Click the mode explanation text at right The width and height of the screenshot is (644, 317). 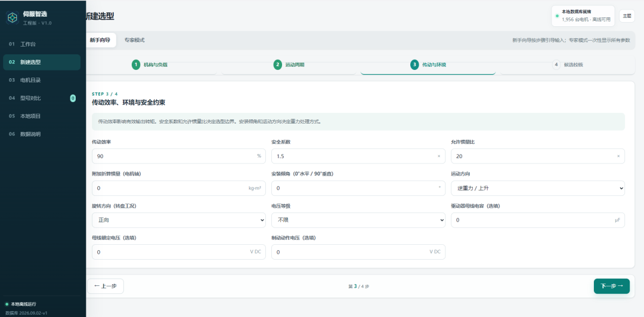pos(571,40)
